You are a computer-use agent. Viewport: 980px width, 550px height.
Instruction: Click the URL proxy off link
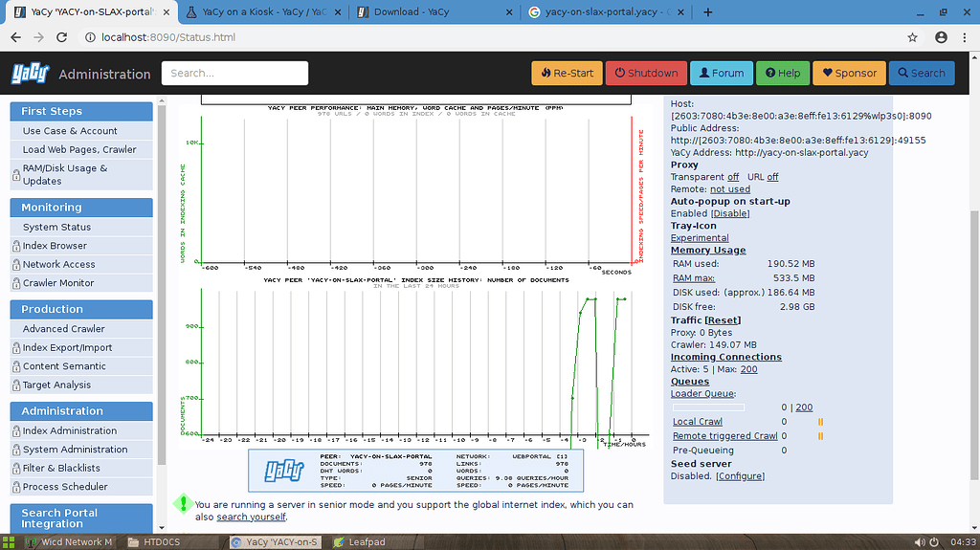click(x=772, y=177)
